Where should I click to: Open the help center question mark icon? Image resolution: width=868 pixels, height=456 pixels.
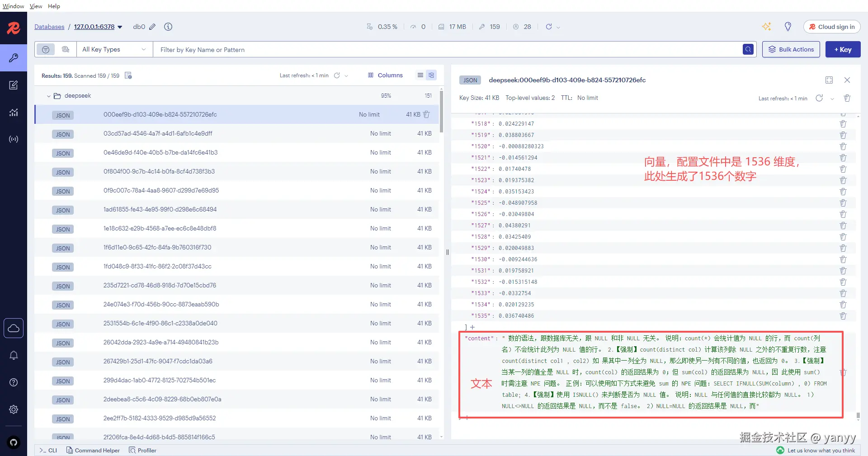pyautogui.click(x=14, y=382)
